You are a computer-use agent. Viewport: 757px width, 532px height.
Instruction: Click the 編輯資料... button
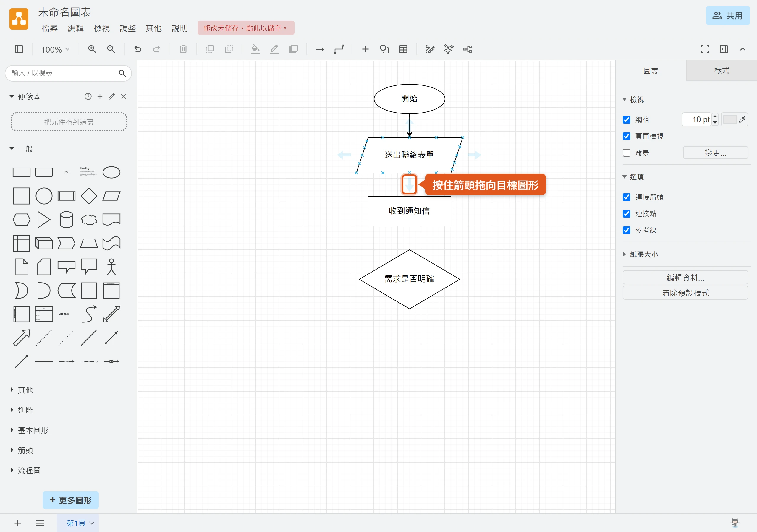[685, 278]
